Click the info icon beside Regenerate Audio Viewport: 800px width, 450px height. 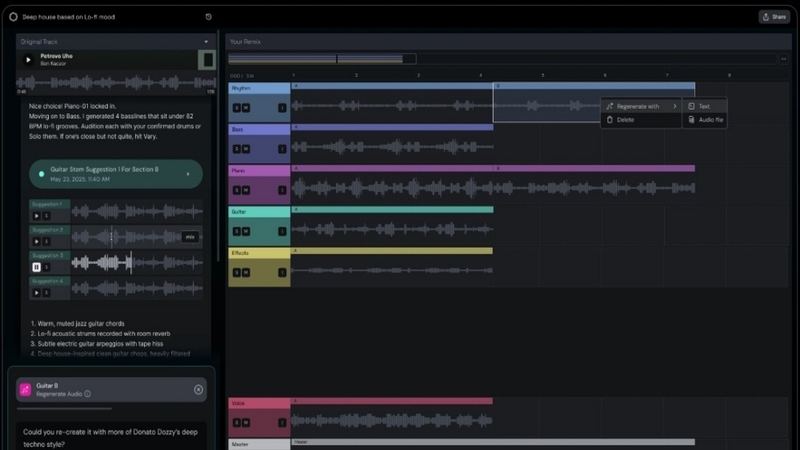88,395
